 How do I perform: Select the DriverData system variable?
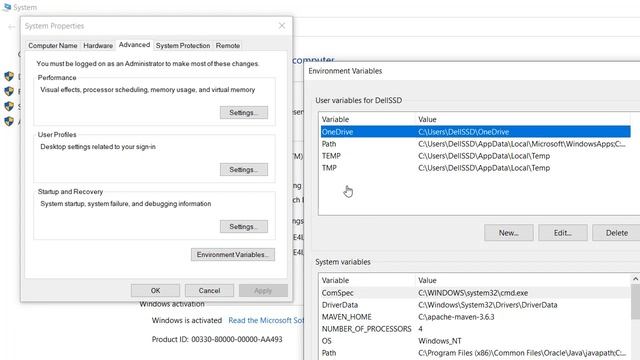pyautogui.click(x=476, y=305)
